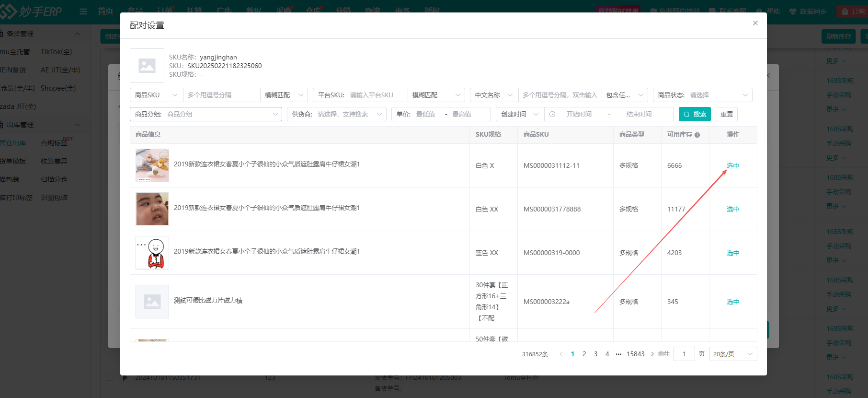
Task: Open the 商品SKU filter type dropdown
Action: coord(156,95)
